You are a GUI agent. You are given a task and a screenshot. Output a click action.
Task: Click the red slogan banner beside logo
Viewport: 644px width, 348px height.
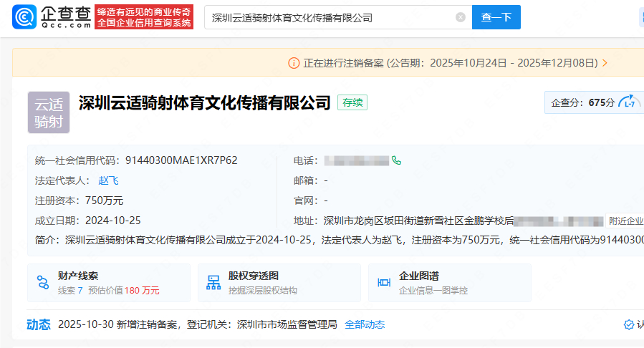click(x=144, y=17)
